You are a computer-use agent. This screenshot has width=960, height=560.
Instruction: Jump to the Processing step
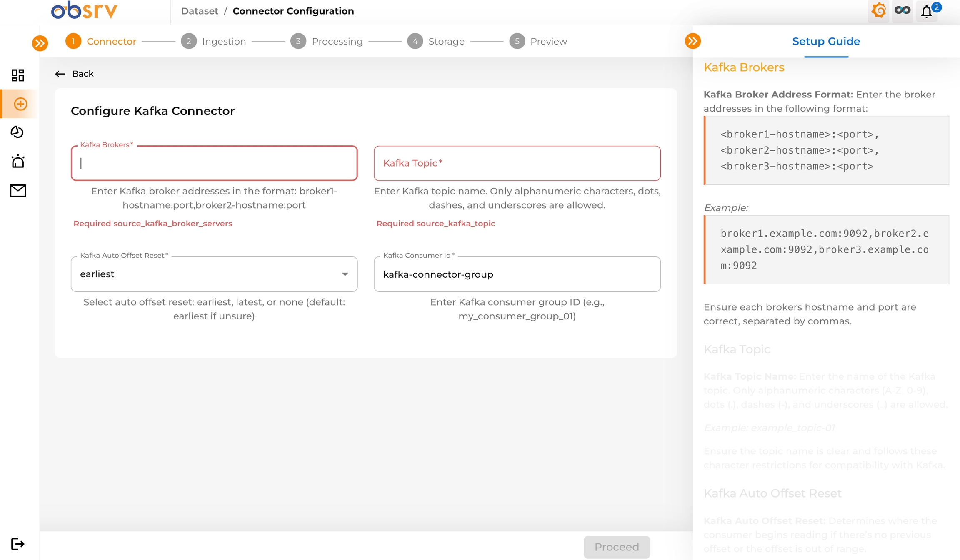327,42
